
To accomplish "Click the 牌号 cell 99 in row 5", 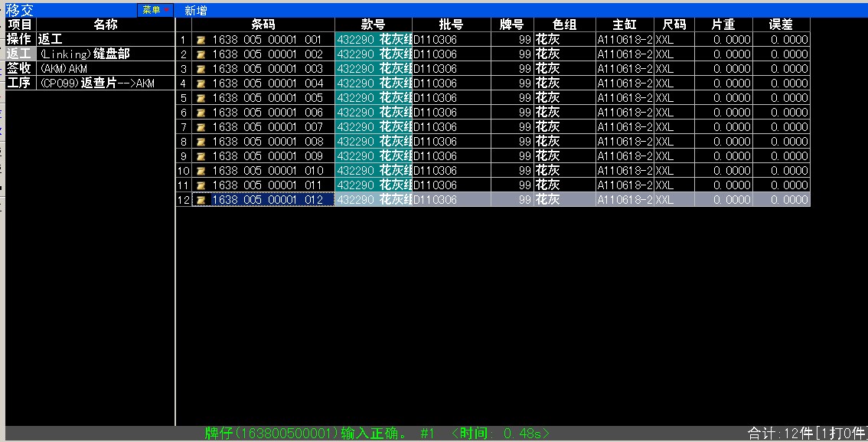I will pos(512,98).
